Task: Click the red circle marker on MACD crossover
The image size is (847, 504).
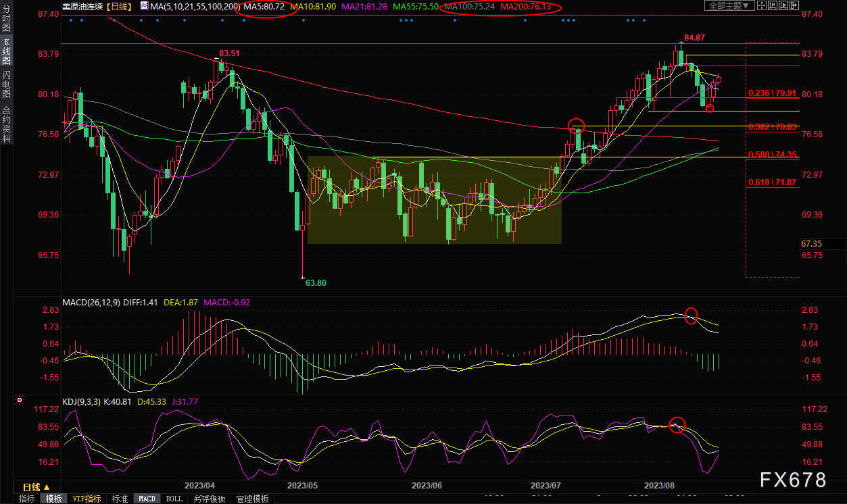Action: [691, 316]
